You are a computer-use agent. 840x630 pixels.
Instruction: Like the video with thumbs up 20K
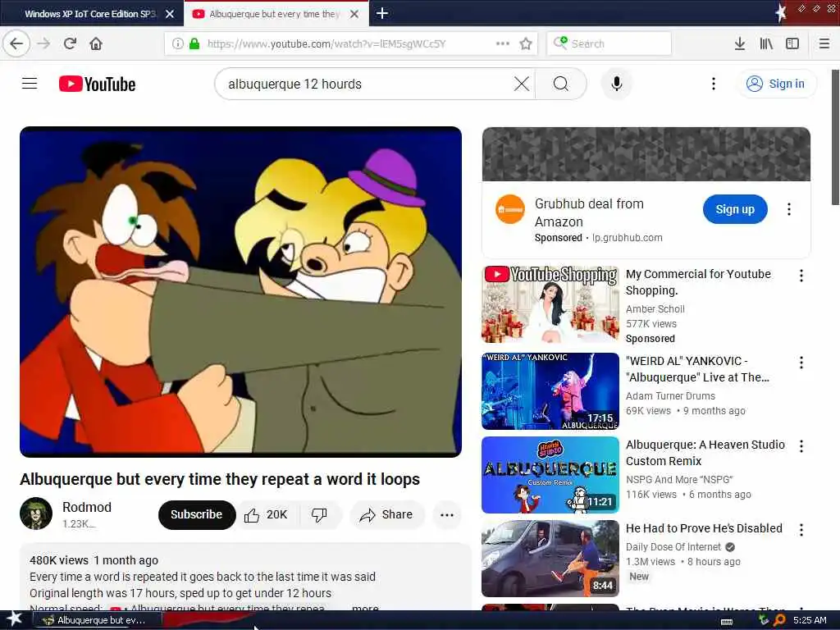(x=267, y=515)
